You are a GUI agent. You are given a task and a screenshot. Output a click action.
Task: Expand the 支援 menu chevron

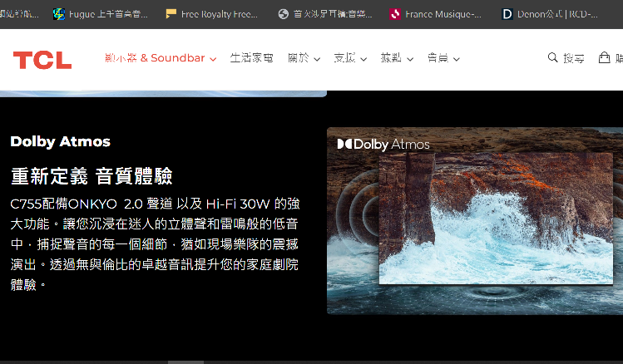pos(363,59)
